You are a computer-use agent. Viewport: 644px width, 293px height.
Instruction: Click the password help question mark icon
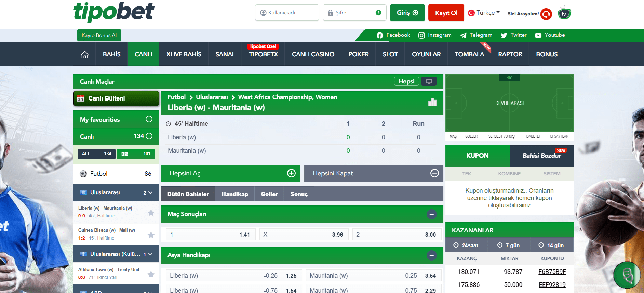[378, 13]
